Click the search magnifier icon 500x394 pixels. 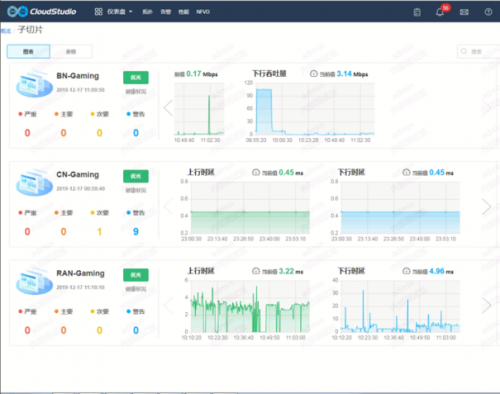point(464,51)
